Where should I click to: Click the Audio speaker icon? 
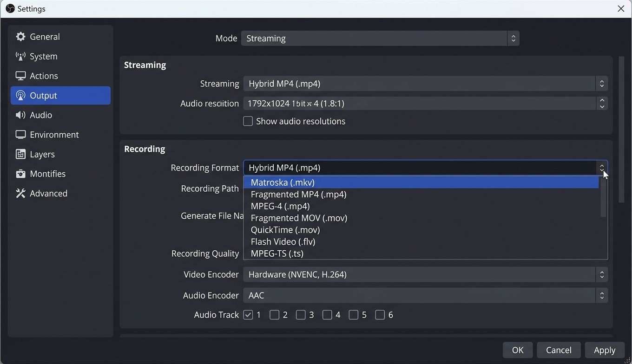[x=20, y=115]
